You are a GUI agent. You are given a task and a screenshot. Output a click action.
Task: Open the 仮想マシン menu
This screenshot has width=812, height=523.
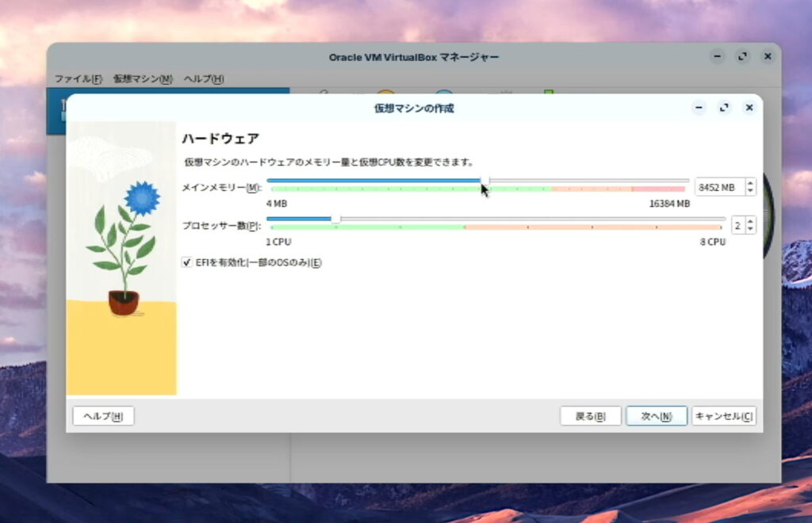(143, 79)
